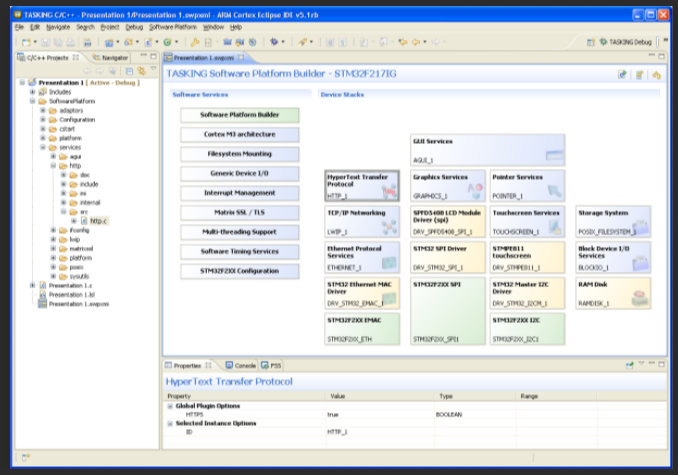Toggle Link with Editor in projects view
This screenshot has width=678, height=475.
141,71
